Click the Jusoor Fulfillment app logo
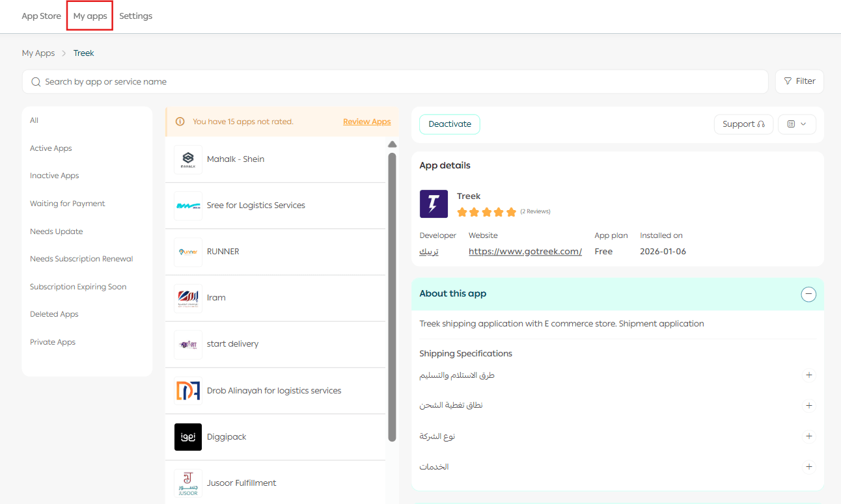This screenshot has height=504, width=841. click(188, 483)
